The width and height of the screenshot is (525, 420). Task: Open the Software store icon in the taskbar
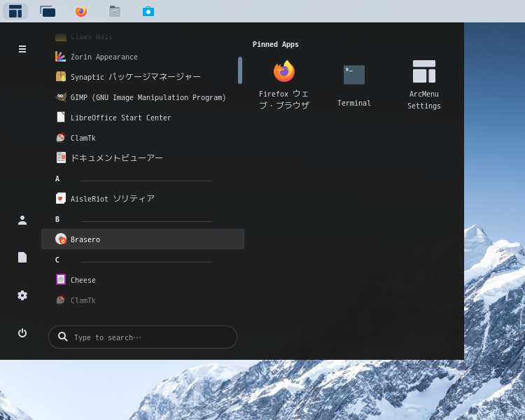coord(148,11)
